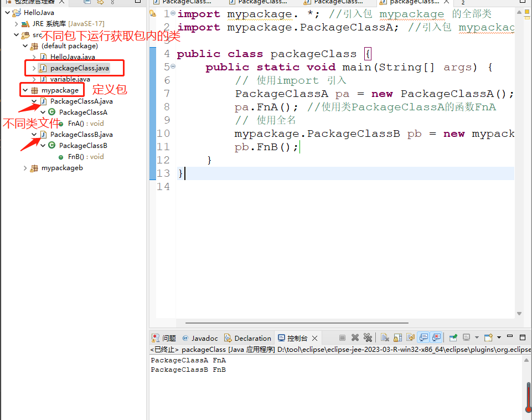
Task: Expand the JRE 系统库 node
Action: 16,24
